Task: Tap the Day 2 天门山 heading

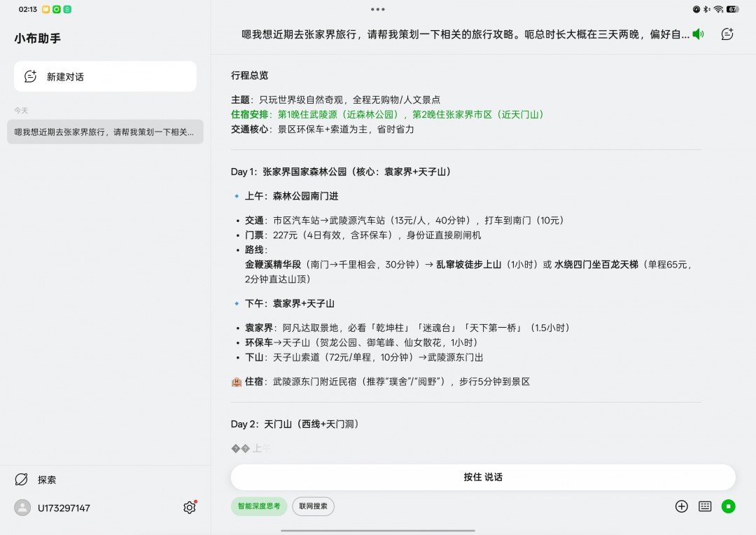Action: click(x=295, y=424)
